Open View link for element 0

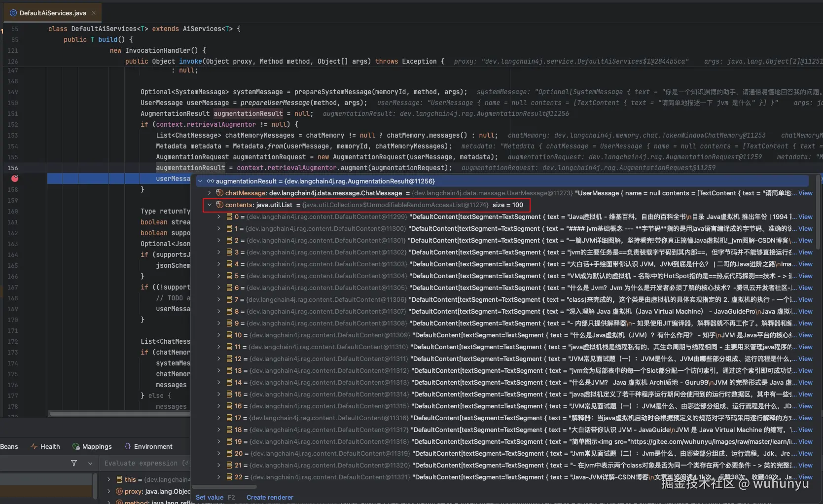[x=805, y=216]
